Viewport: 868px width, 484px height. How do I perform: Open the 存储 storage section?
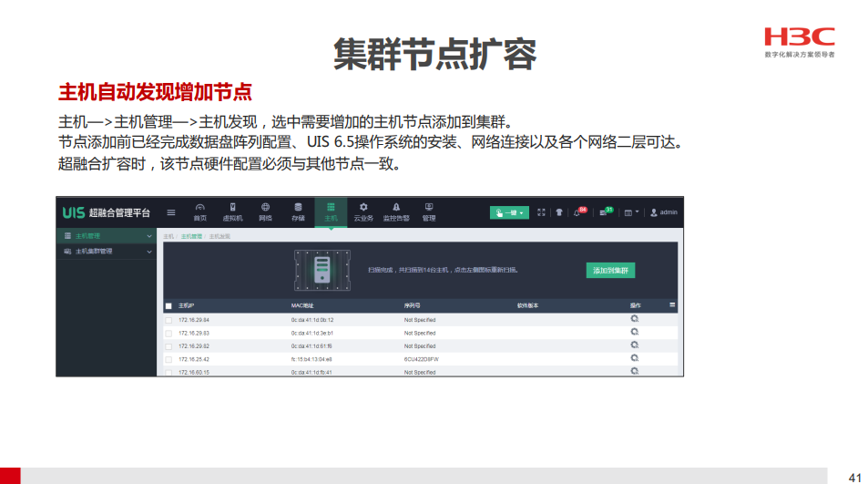click(299, 212)
